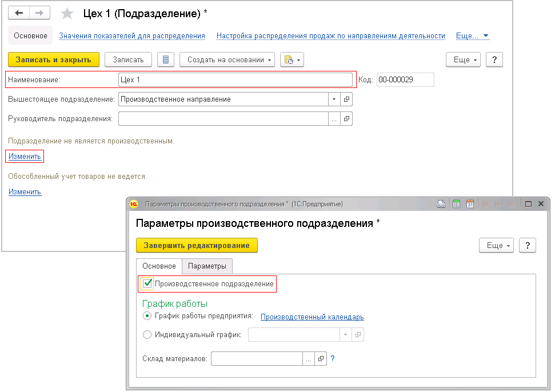This screenshot has height=392, width=555.
Task: Click the Руководитель подразделения input field
Action: [x=223, y=119]
